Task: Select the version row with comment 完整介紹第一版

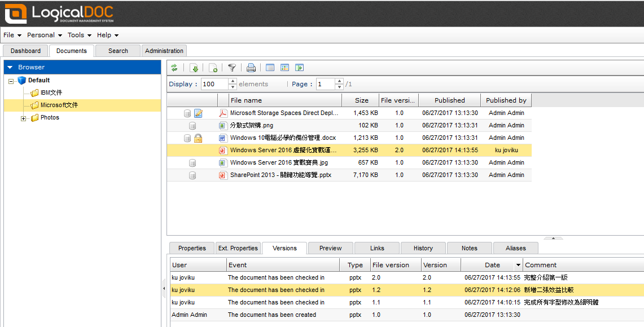Action: pos(407,278)
